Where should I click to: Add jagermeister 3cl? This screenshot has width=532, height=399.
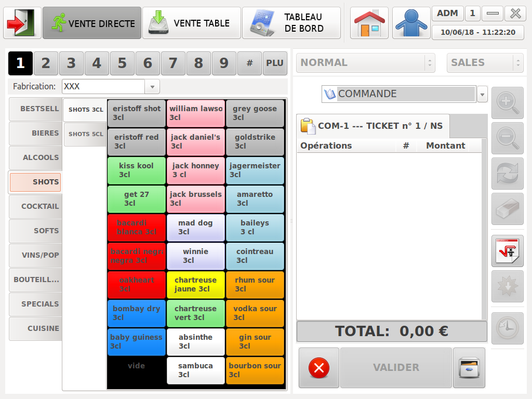coord(255,170)
